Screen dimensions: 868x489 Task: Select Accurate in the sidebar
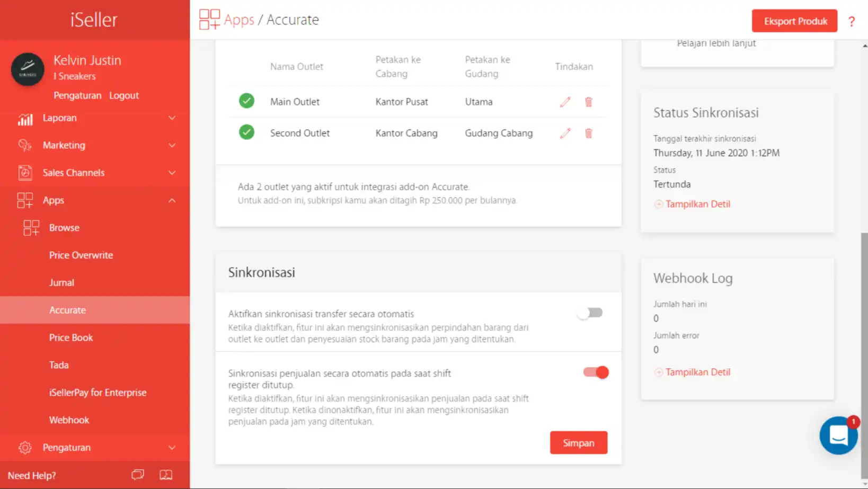(x=95, y=310)
